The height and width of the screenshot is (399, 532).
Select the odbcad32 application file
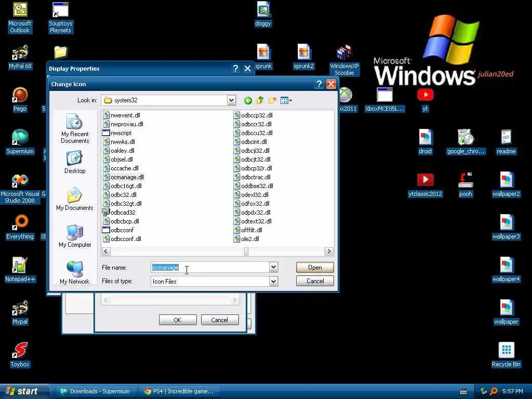(119, 212)
